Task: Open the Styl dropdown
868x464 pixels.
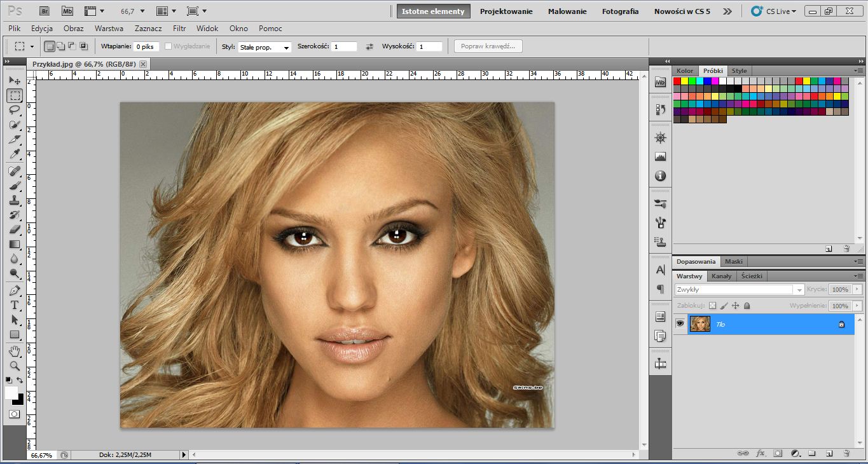Action: click(265, 47)
